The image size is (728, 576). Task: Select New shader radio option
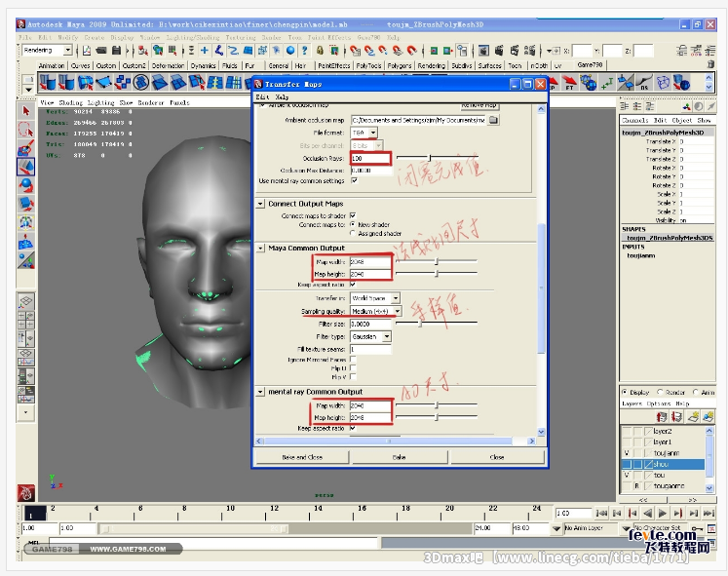[x=353, y=224]
